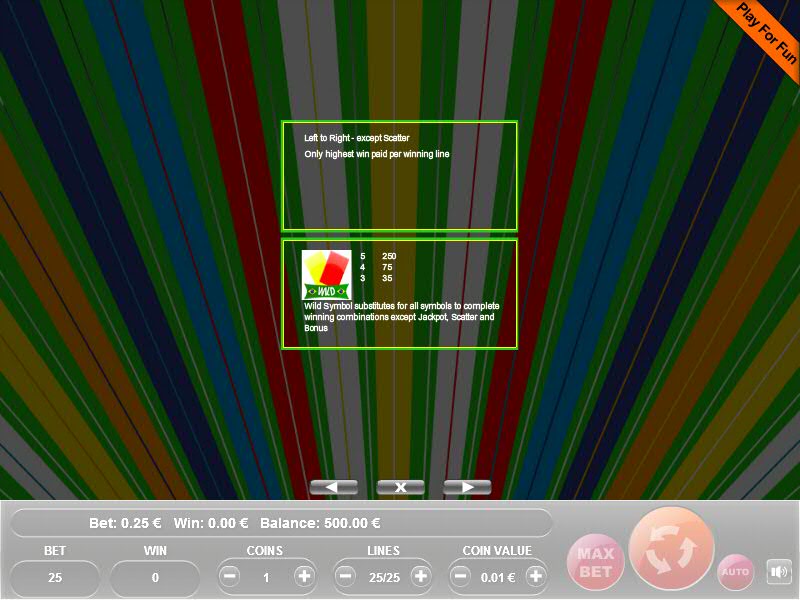
Task: Close the paytable with the X button
Action: pos(400,487)
